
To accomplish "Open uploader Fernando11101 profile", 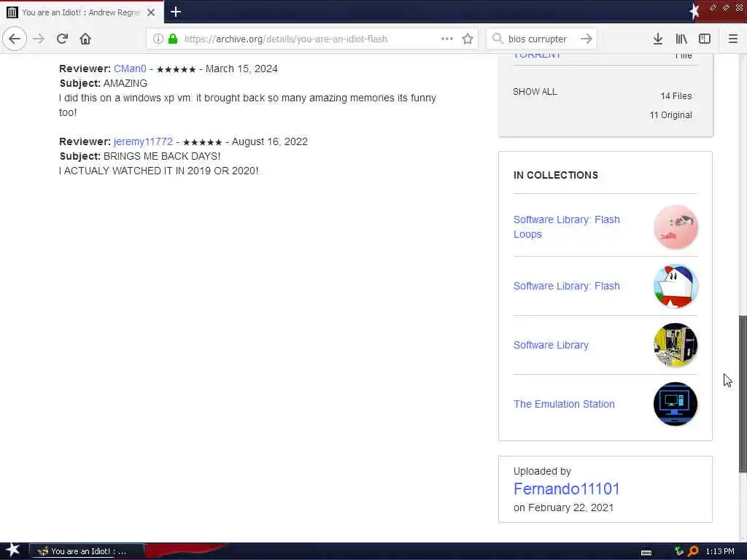I will pyautogui.click(x=566, y=489).
